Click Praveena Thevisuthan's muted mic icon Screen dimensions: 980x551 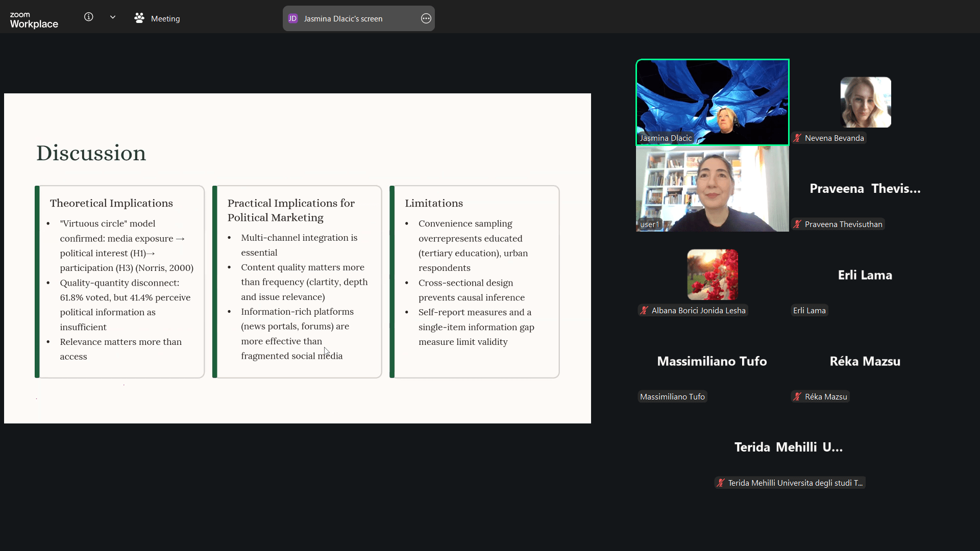(797, 224)
